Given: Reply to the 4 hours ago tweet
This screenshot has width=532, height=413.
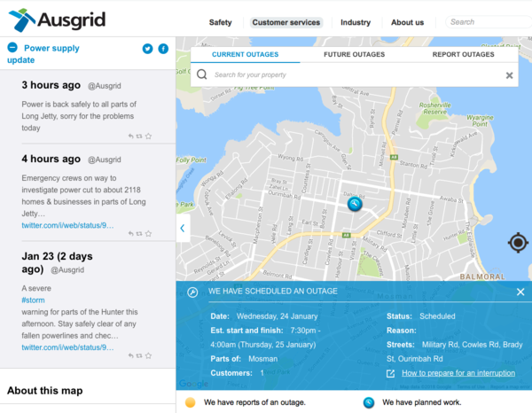Looking at the screenshot, I should pyautogui.click(x=131, y=233).
